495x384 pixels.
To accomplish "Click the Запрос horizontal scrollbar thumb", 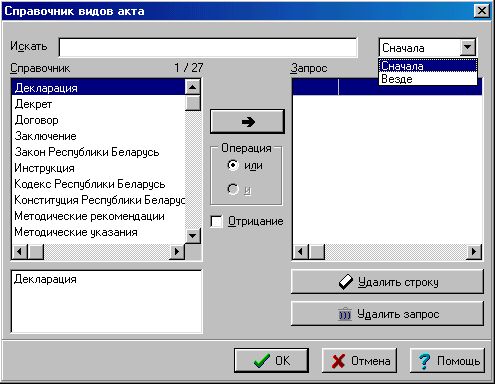I will tap(317, 252).
